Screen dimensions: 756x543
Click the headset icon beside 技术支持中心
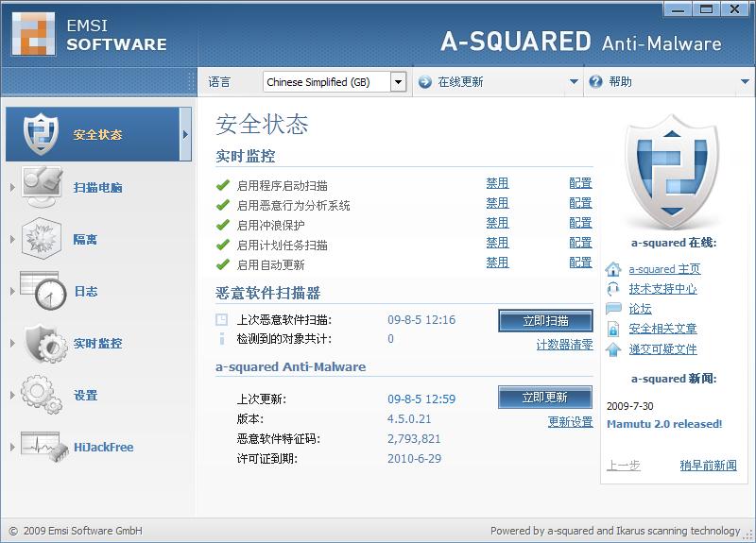point(613,289)
